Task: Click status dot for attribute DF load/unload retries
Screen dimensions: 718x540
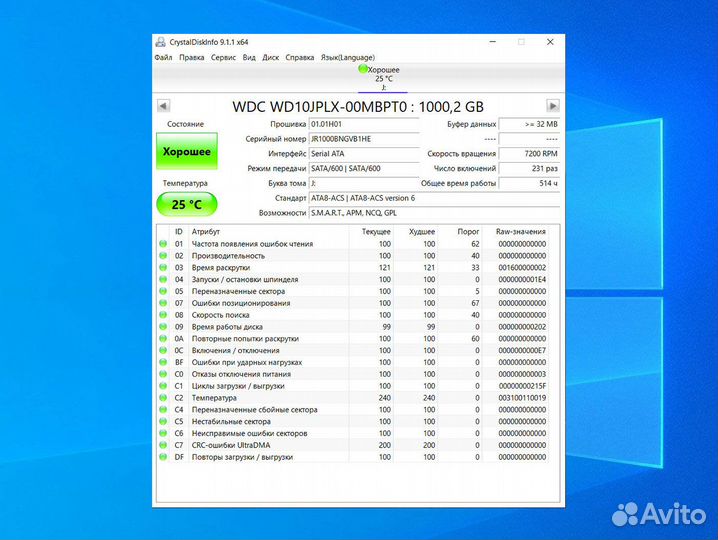Action: [x=163, y=457]
